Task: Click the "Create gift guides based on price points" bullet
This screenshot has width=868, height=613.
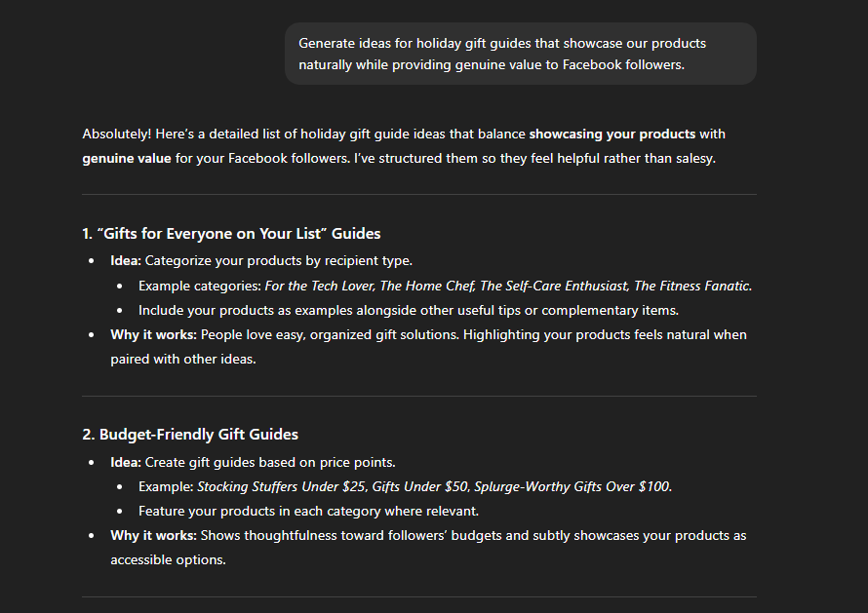Action: point(269,462)
